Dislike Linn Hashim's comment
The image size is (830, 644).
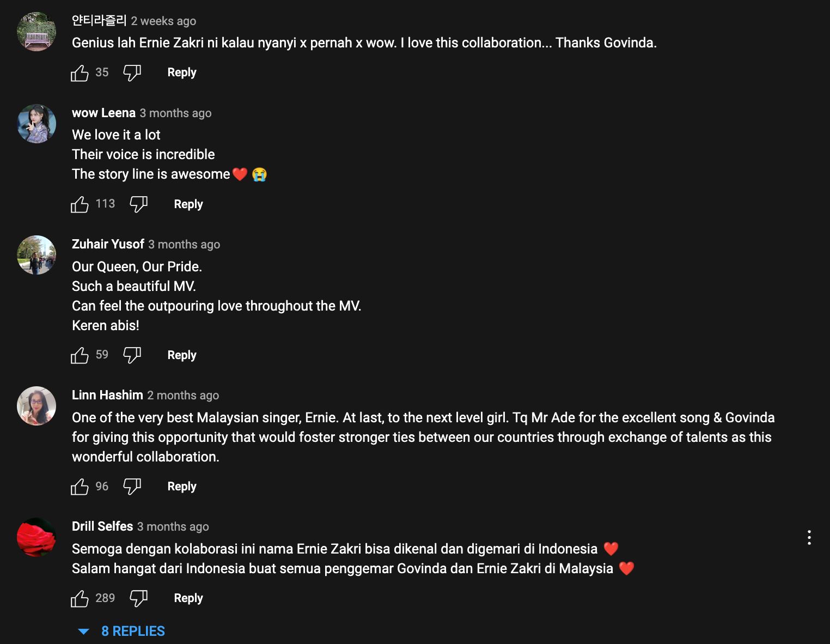pyautogui.click(x=132, y=487)
